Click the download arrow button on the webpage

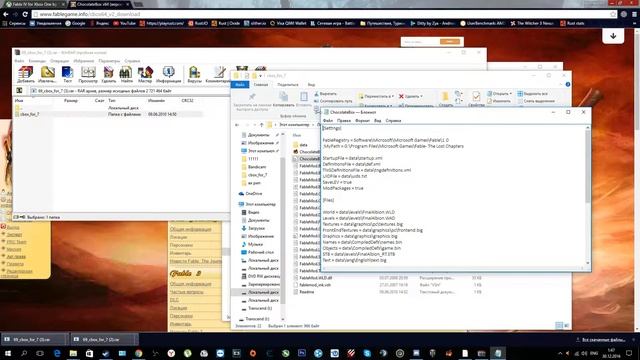click(x=613, y=36)
